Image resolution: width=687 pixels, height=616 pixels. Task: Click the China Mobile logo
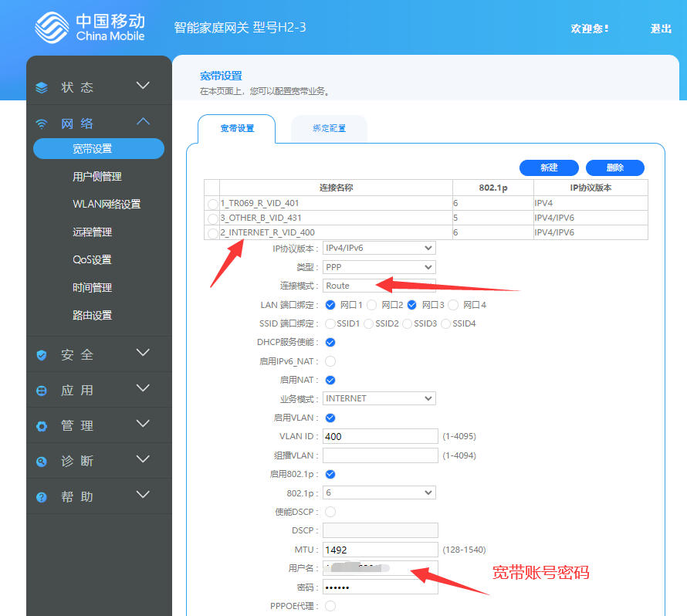[x=90, y=27]
